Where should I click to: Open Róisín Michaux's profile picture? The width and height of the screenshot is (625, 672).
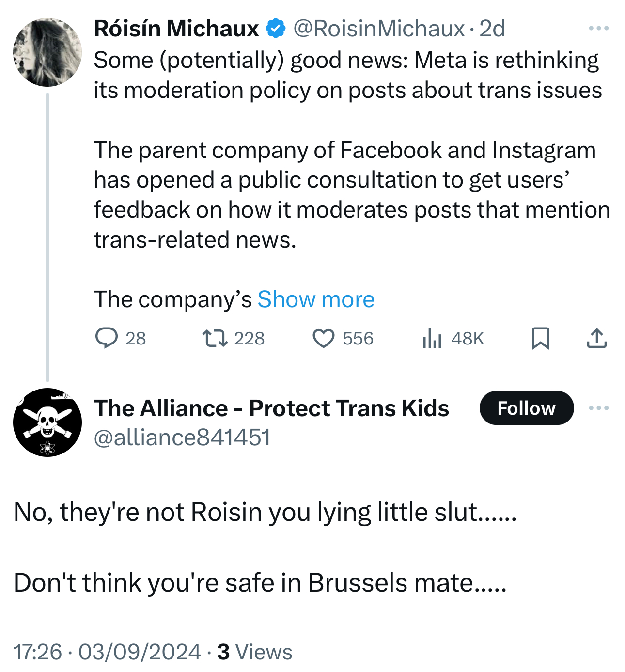(47, 52)
